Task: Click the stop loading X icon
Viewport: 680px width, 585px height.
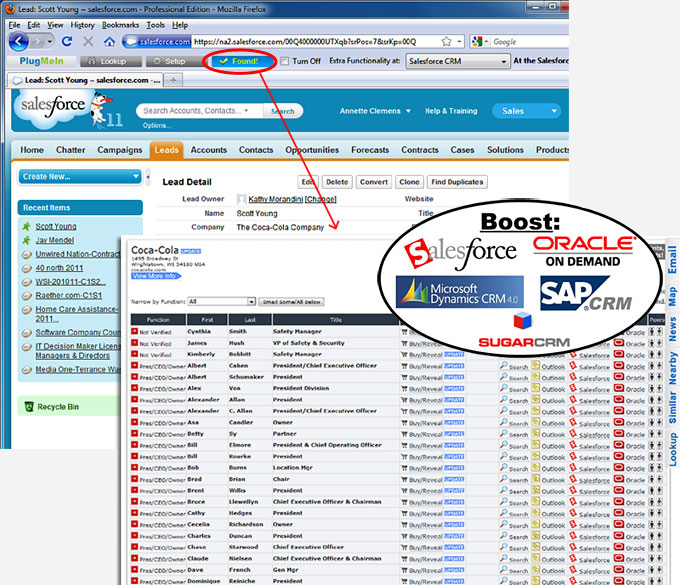Action: pyautogui.click(x=88, y=42)
